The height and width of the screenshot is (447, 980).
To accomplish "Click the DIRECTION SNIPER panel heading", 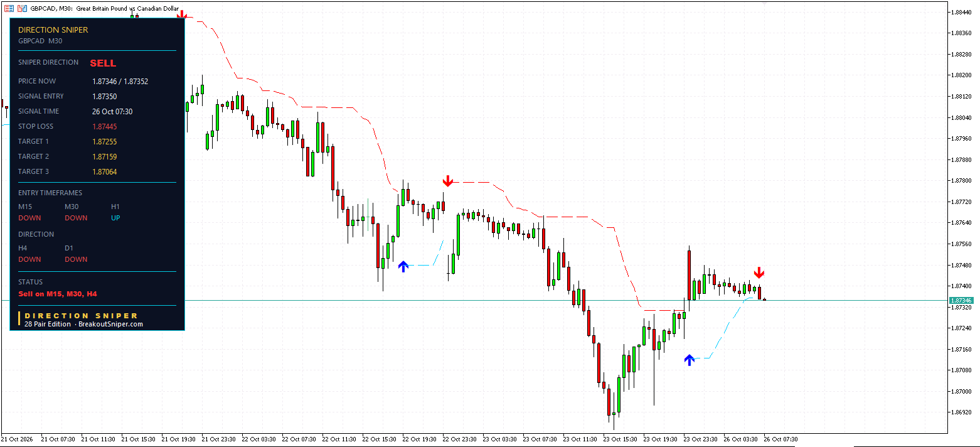I will pyautogui.click(x=53, y=30).
